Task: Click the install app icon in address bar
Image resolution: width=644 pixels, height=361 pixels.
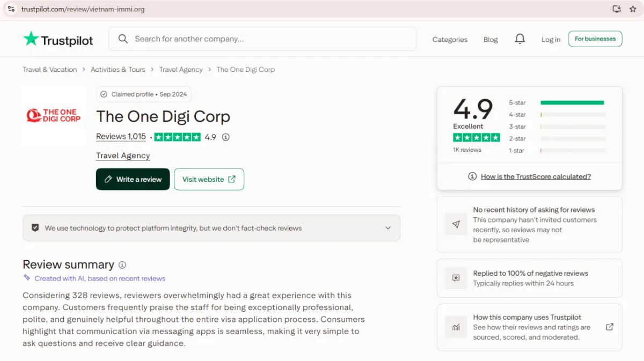Action: tap(617, 9)
